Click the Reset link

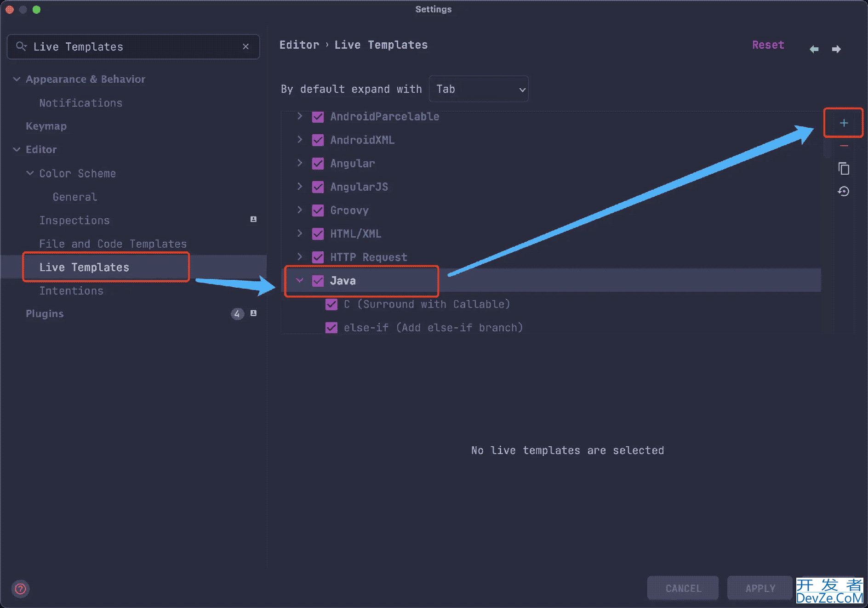tap(768, 45)
